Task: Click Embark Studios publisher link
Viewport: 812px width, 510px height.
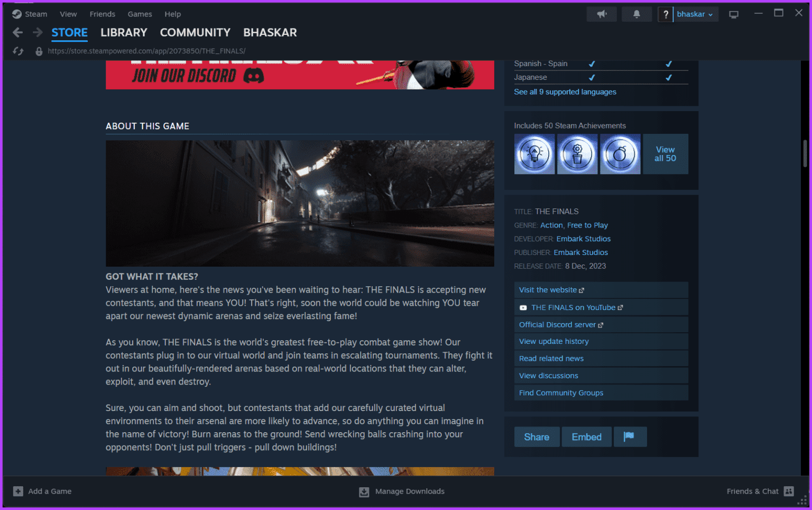Action: point(581,253)
